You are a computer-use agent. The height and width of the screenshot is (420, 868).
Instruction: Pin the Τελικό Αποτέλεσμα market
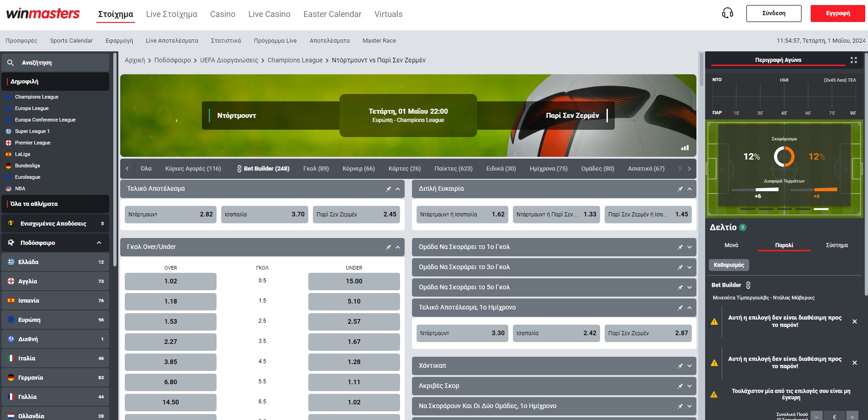point(388,188)
